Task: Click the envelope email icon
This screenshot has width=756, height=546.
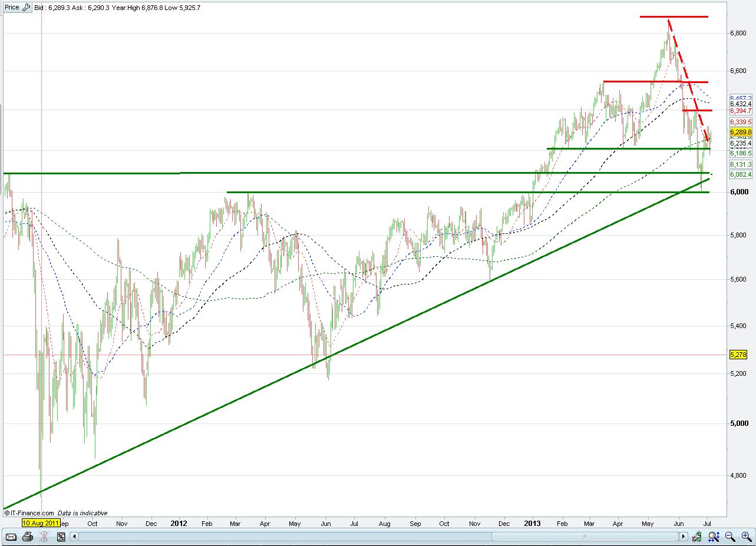Action: [11, 537]
